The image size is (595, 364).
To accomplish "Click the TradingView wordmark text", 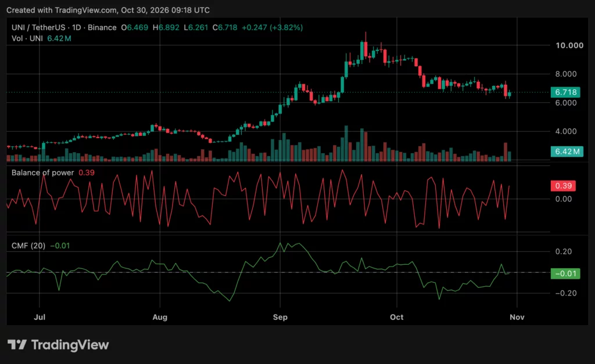I will point(70,345).
